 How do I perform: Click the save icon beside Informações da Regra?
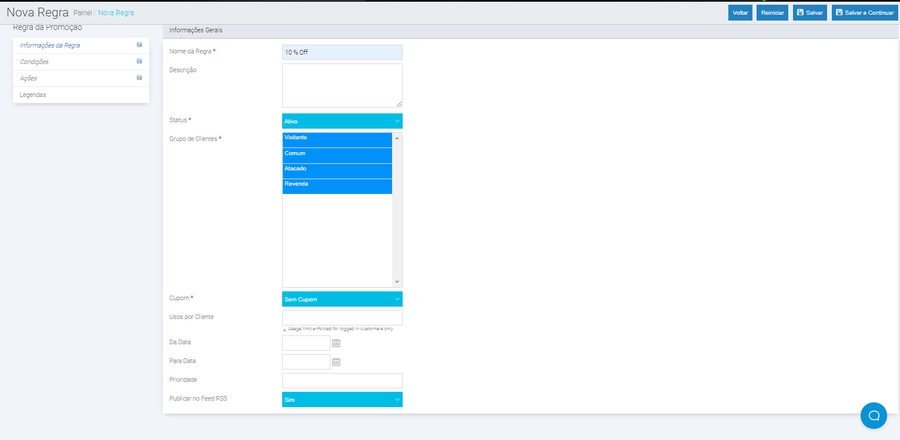click(x=139, y=45)
